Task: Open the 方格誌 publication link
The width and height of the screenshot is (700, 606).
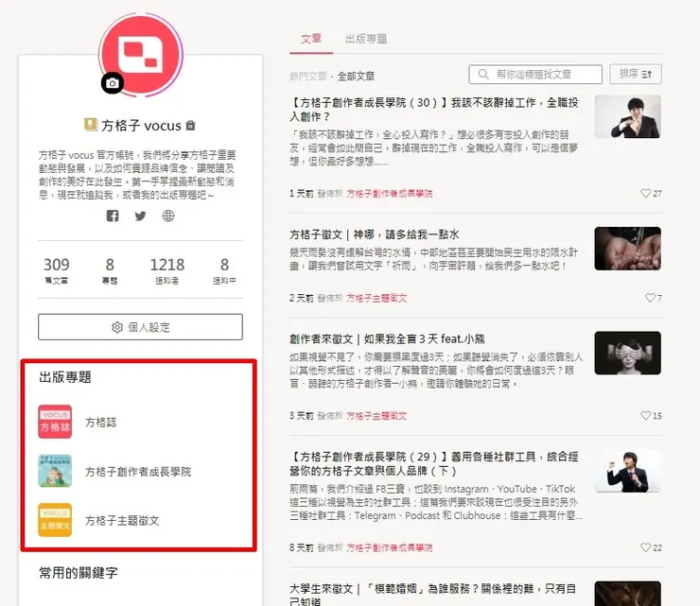Action: point(101,423)
